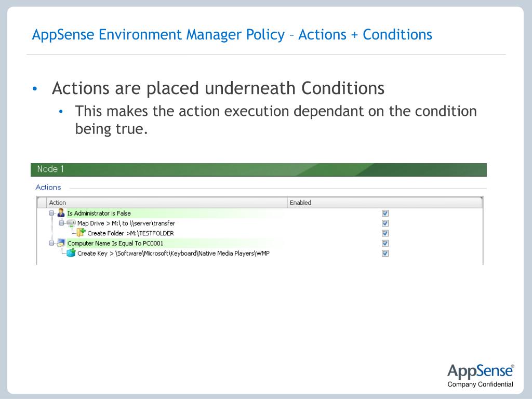Uncheck Enabled for Map Drive row
Screen dimensions: 532x399
385,223
